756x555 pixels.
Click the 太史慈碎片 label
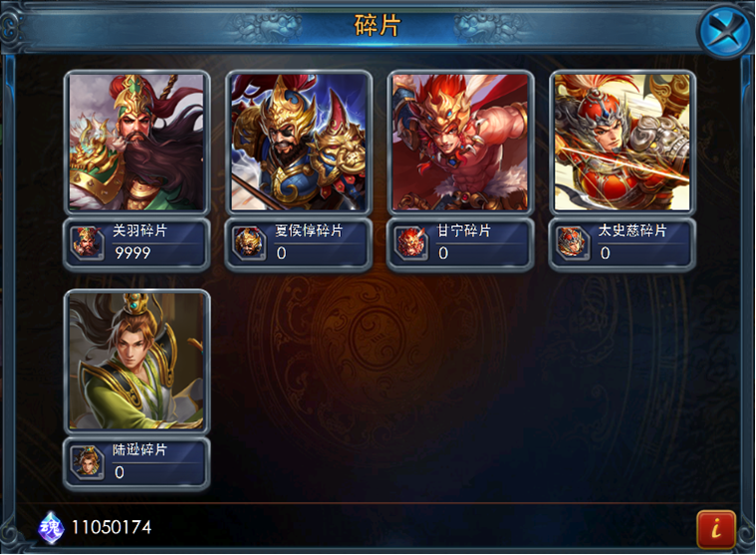(x=632, y=230)
